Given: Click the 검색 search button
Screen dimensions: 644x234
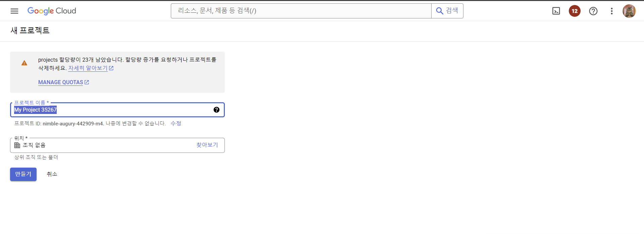Looking at the screenshot, I should pos(447,11).
